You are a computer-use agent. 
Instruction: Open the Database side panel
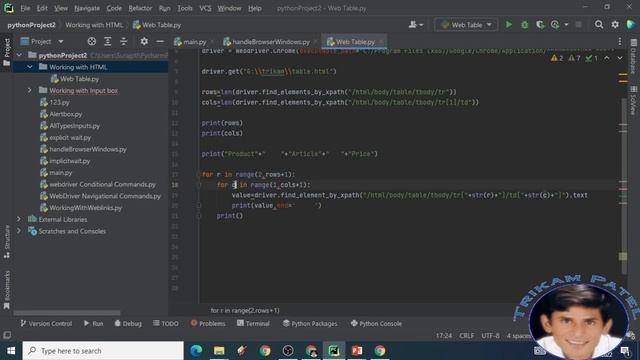634,57
